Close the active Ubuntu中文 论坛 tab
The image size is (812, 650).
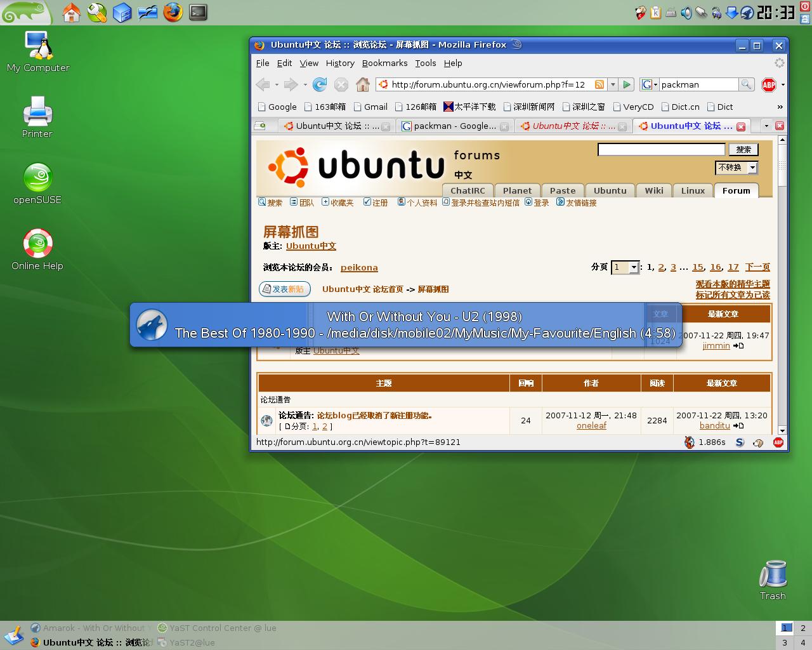(740, 126)
